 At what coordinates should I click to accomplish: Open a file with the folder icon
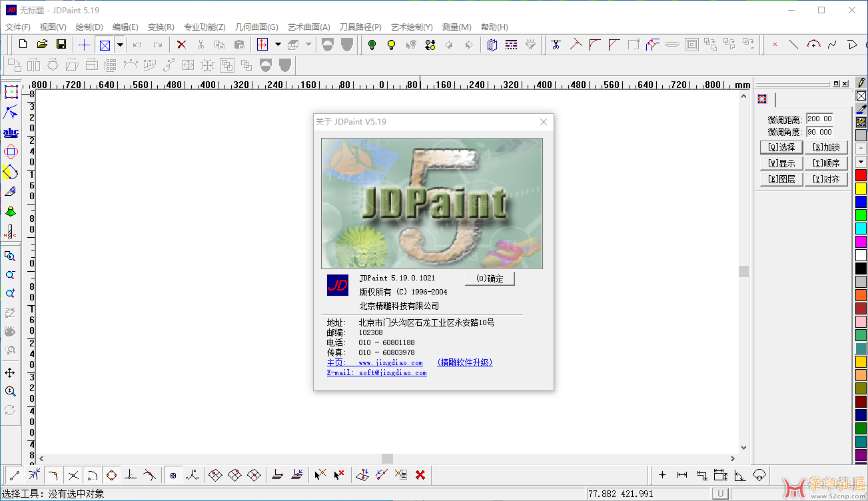[42, 45]
